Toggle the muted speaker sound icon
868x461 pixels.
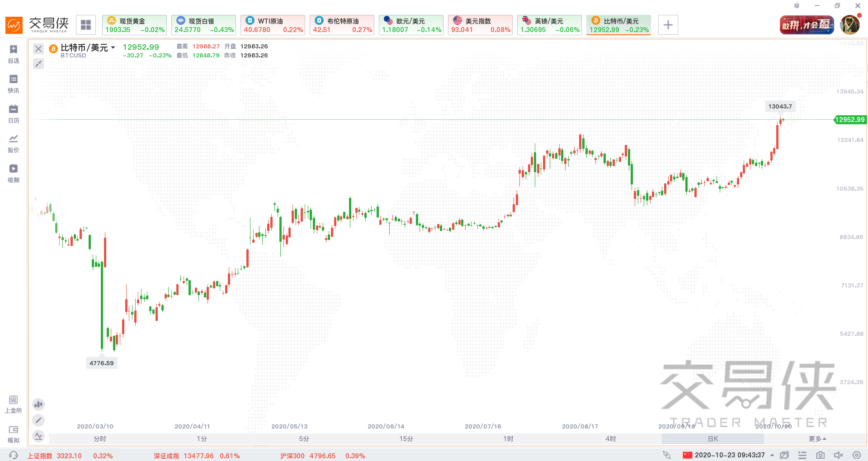(839, 455)
